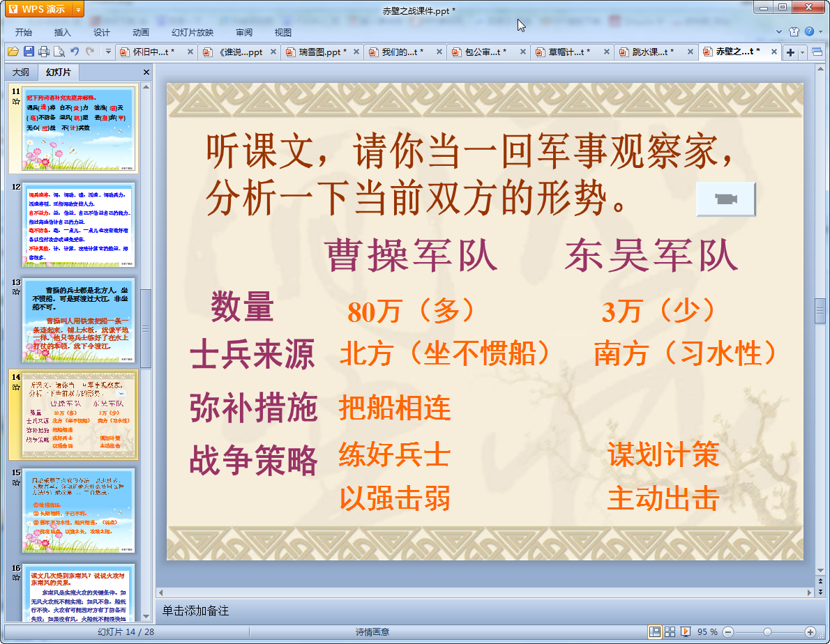Click the tab layout icon at the tab bar's right end
Image resolution: width=830 pixels, height=644 pixels.
point(817,52)
